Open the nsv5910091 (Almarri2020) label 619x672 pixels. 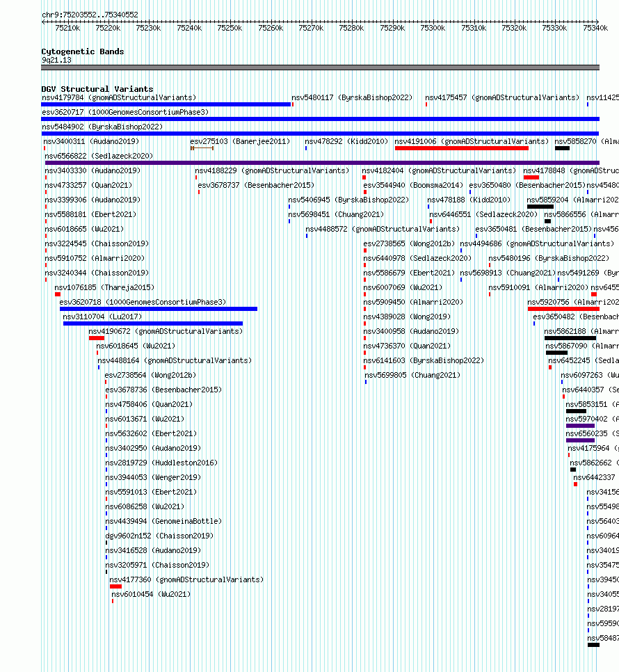(539, 287)
